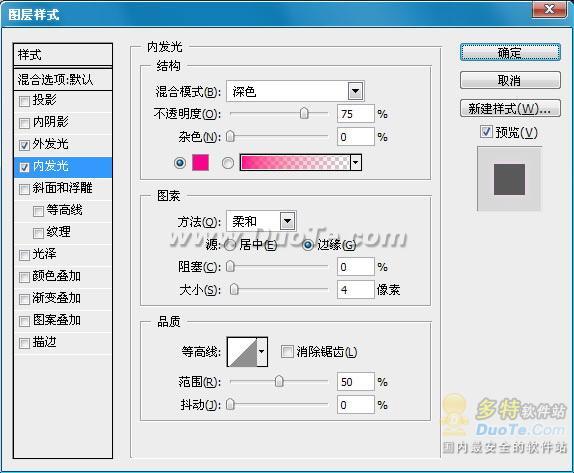
Task: Click the 范围 range value field
Action: coord(356,382)
